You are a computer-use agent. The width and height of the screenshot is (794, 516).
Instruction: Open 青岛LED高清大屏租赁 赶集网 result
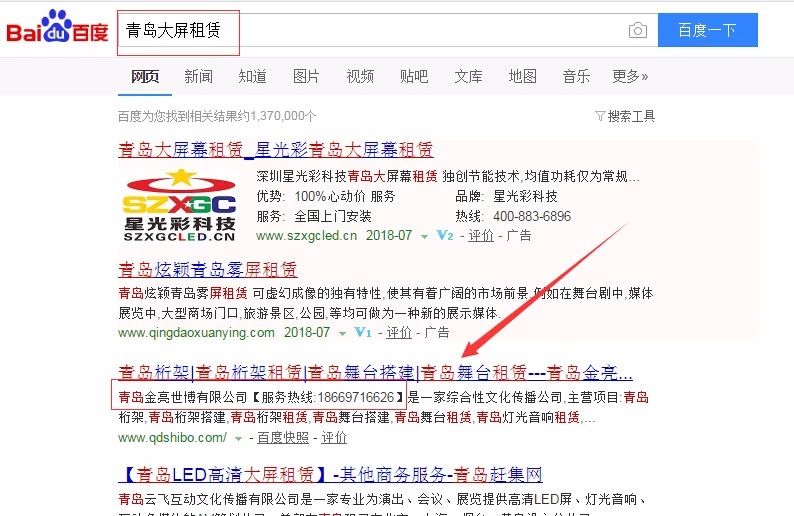pos(330,474)
